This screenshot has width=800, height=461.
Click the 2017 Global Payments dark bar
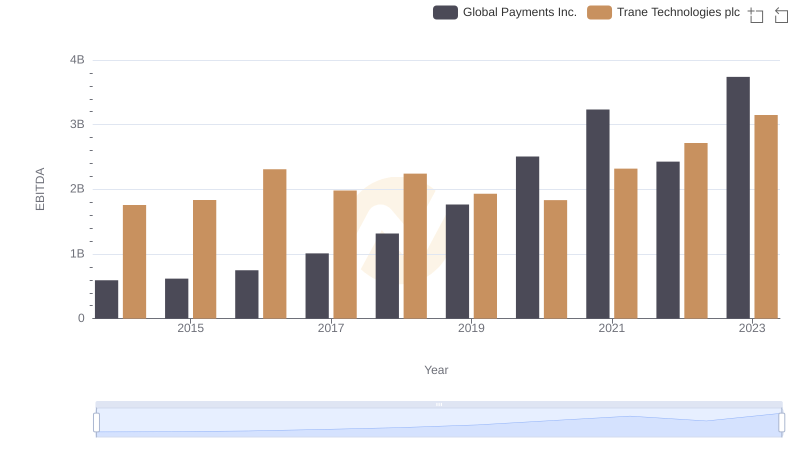[317, 286]
